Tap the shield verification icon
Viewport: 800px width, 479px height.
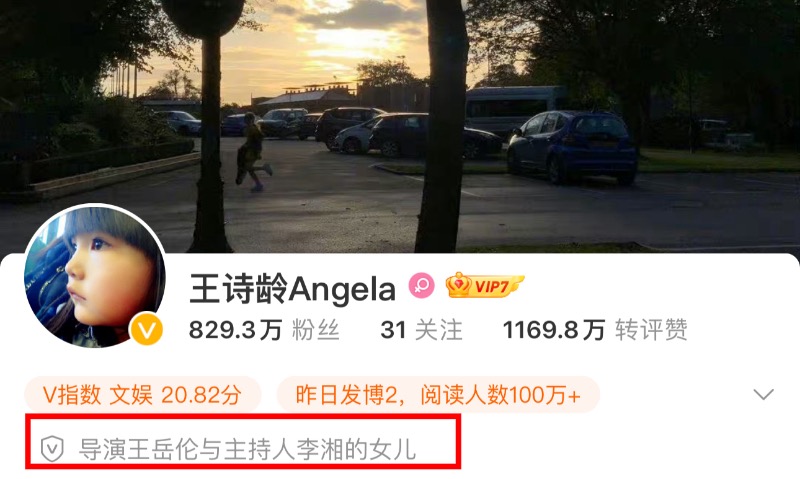point(52,449)
